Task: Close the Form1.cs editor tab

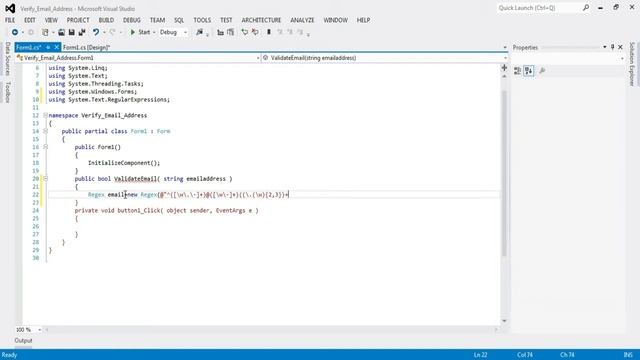Action: (x=56, y=47)
